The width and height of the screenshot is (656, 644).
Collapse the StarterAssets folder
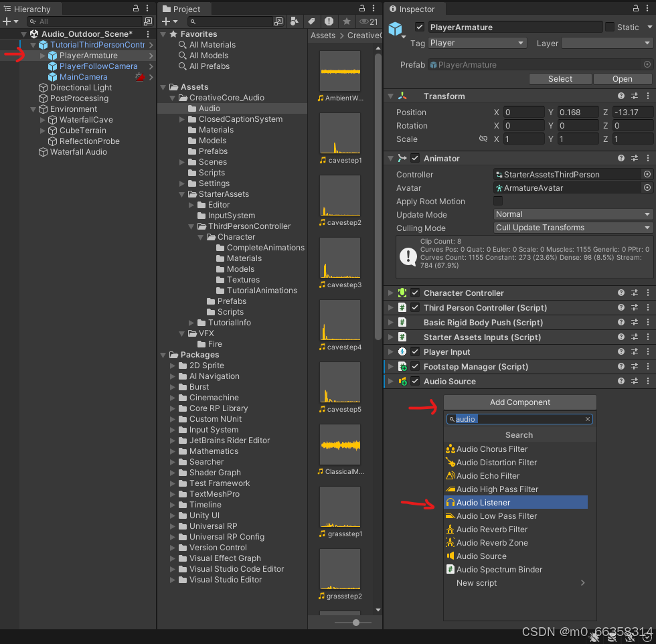pos(181,194)
